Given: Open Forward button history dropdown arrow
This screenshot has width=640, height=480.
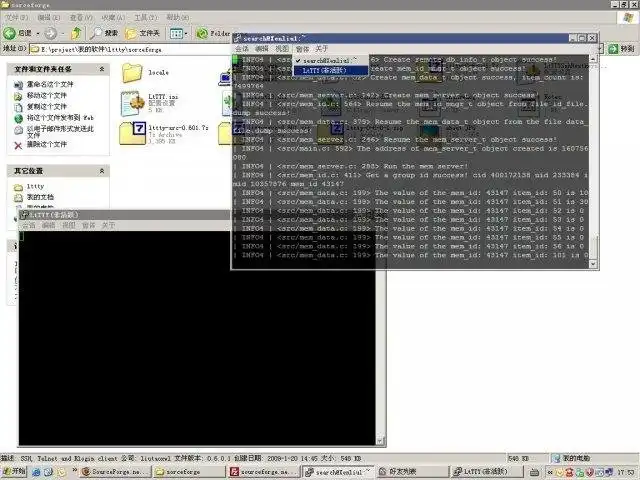Looking at the screenshot, I should pos(63,33).
